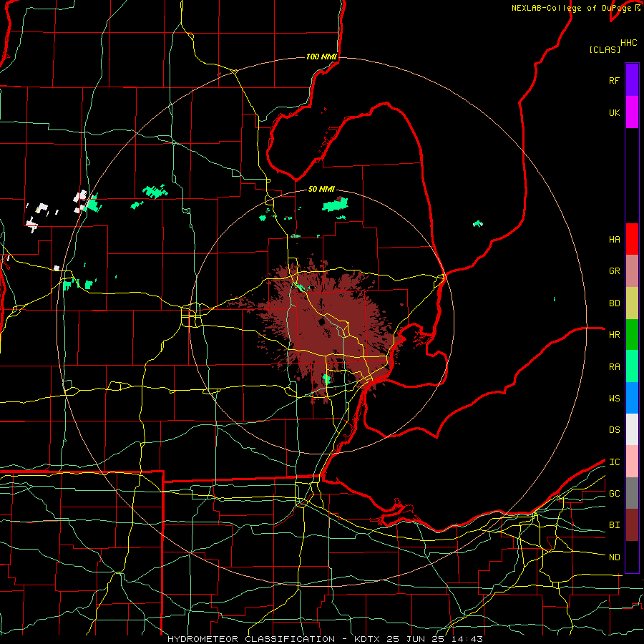This screenshot has width=644, height=644.
Task: Click the HR legend label
Action: (x=614, y=335)
